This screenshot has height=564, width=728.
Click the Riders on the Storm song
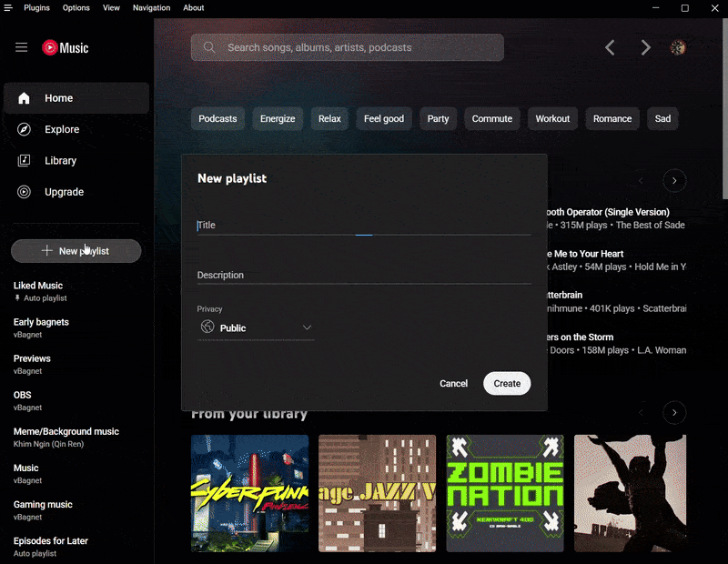tap(581, 337)
